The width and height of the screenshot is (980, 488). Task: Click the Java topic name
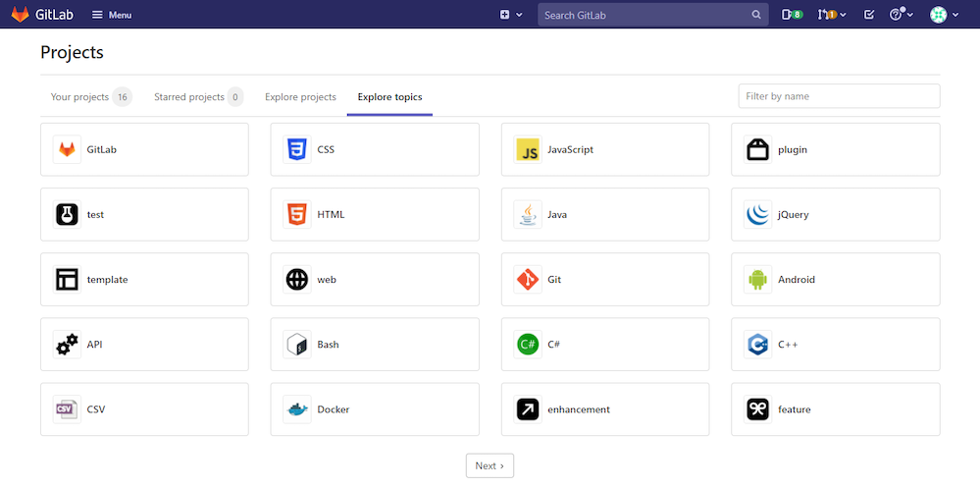(557, 215)
